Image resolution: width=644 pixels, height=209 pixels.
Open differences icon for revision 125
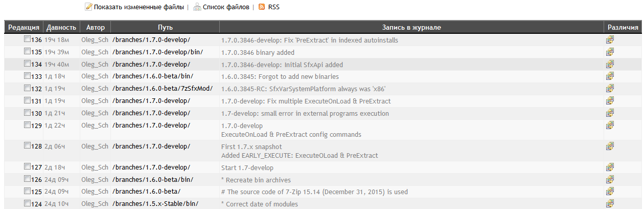[610, 192]
